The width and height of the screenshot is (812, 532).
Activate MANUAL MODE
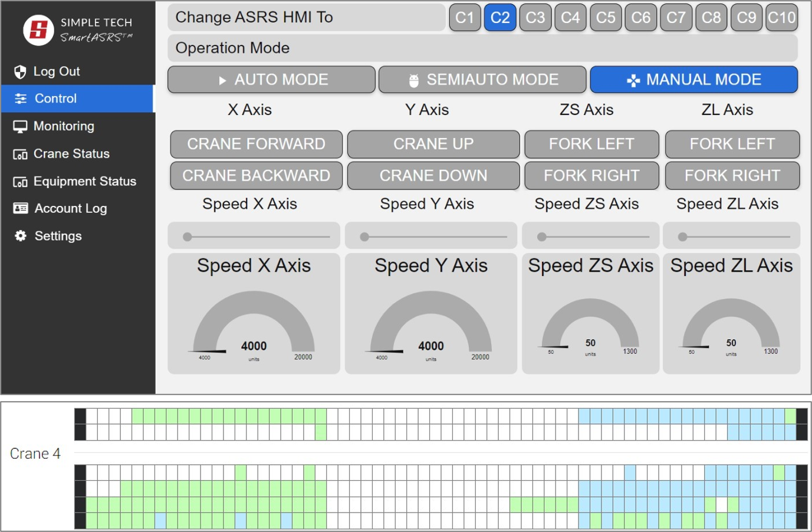tap(694, 80)
